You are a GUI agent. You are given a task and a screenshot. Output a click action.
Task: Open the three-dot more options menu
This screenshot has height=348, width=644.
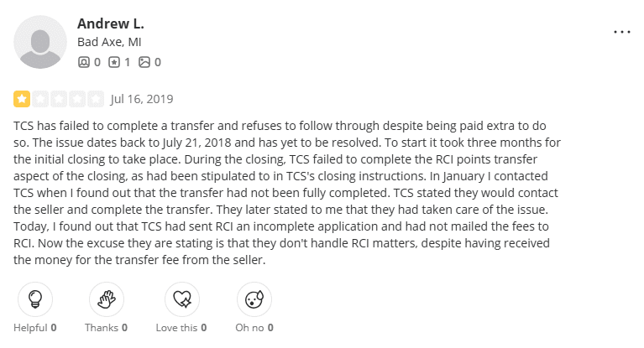(621, 32)
